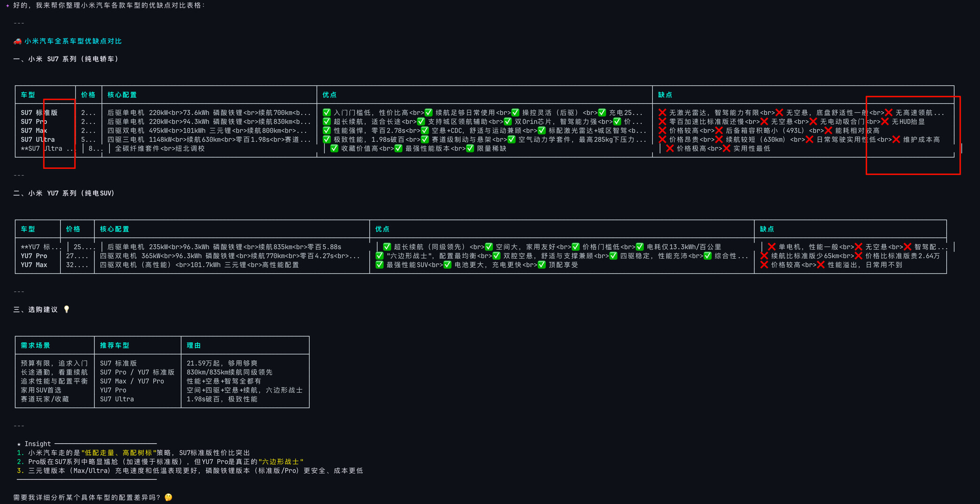Click the green check before 入门门槛低

coord(327,113)
